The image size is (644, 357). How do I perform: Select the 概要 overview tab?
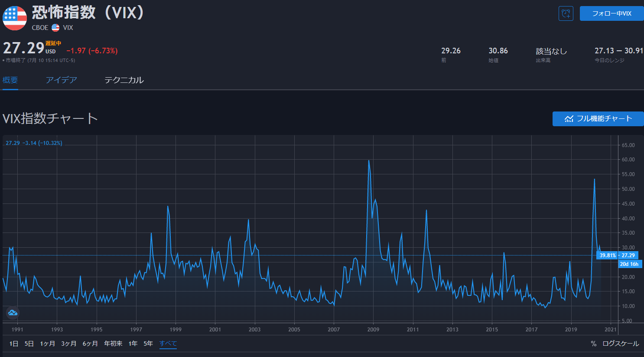10,80
